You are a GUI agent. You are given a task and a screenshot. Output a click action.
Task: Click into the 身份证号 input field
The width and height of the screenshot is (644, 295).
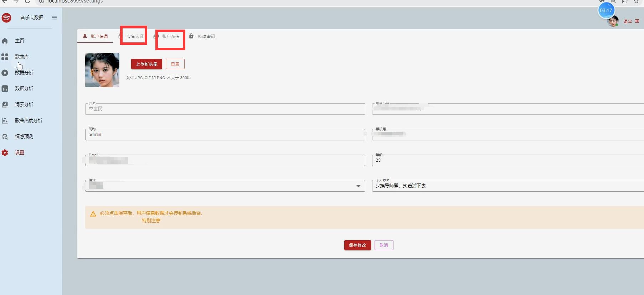pyautogui.click(x=508, y=109)
